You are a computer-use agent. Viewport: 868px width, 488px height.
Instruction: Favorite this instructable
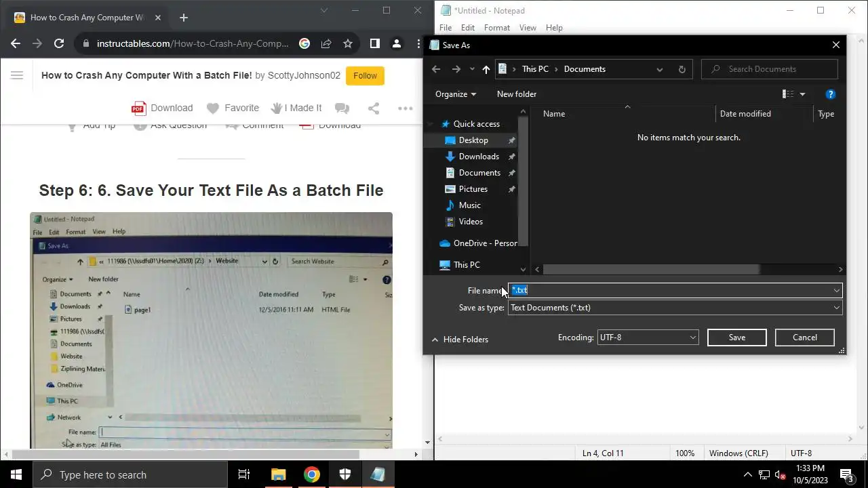pos(233,108)
